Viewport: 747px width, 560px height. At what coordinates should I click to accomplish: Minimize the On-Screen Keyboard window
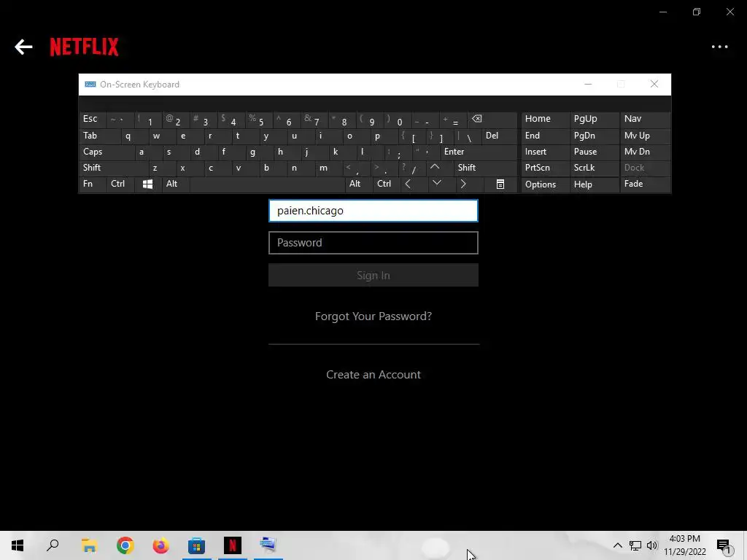(x=588, y=85)
